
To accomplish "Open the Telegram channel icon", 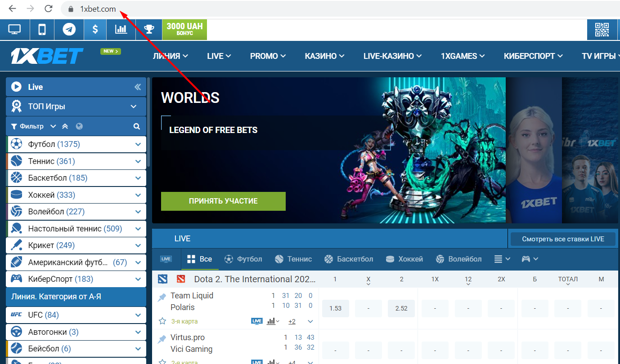I will tap(69, 30).
